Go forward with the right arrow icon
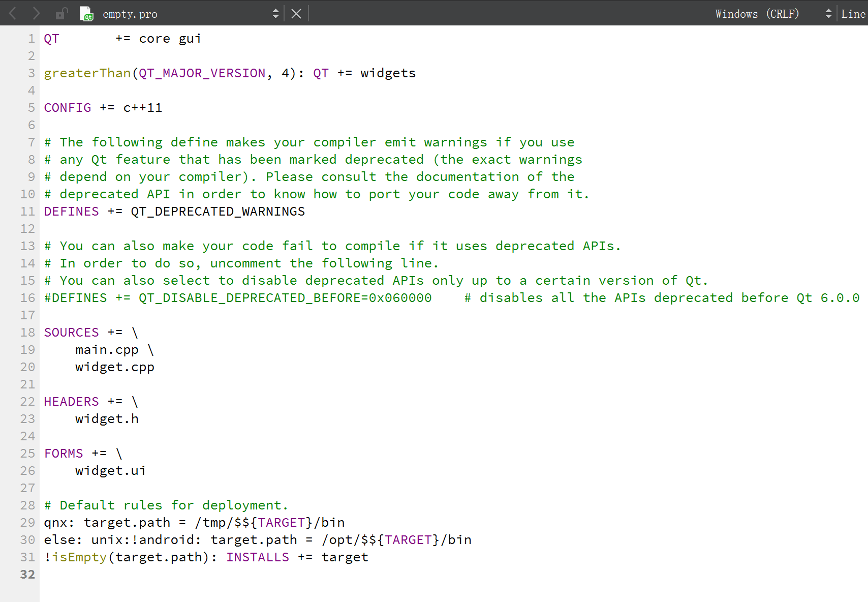 pyautogui.click(x=36, y=13)
